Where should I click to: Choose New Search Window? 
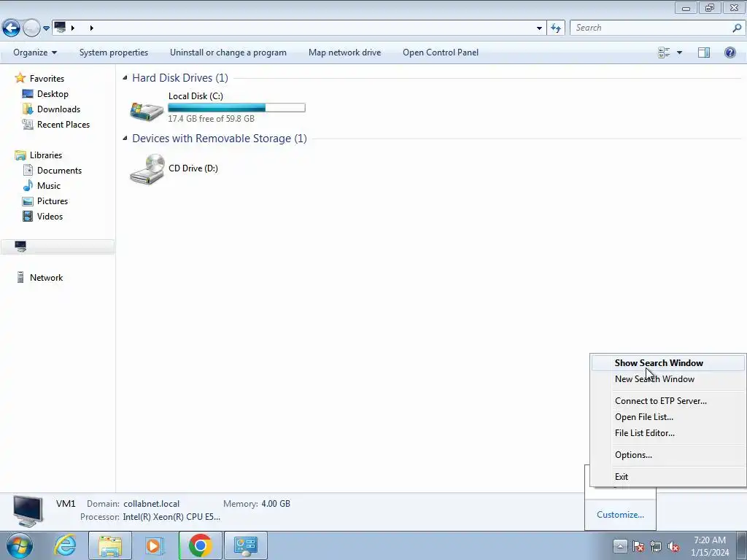tap(668, 379)
